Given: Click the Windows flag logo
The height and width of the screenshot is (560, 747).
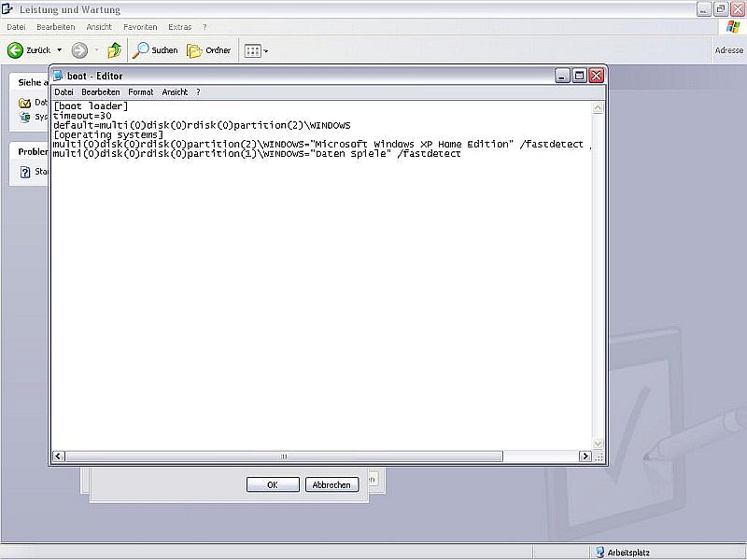Looking at the screenshot, I should (x=733, y=27).
